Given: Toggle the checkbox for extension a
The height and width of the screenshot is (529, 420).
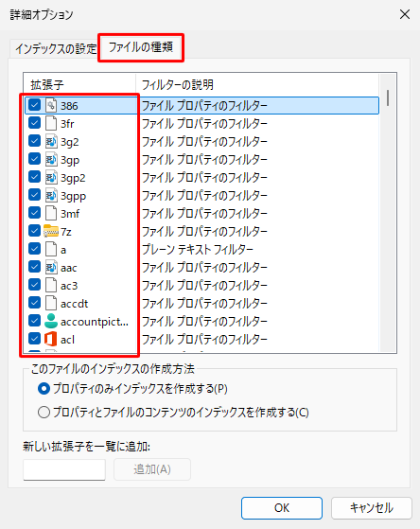Looking at the screenshot, I should [x=34, y=249].
